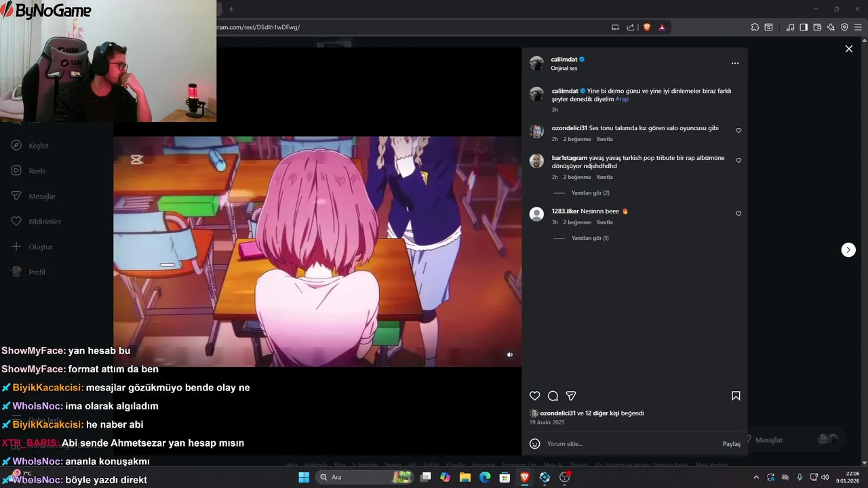Open Bildirimler in Instagram sidebar
This screenshot has height=488, width=868.
tap(36, 222)
